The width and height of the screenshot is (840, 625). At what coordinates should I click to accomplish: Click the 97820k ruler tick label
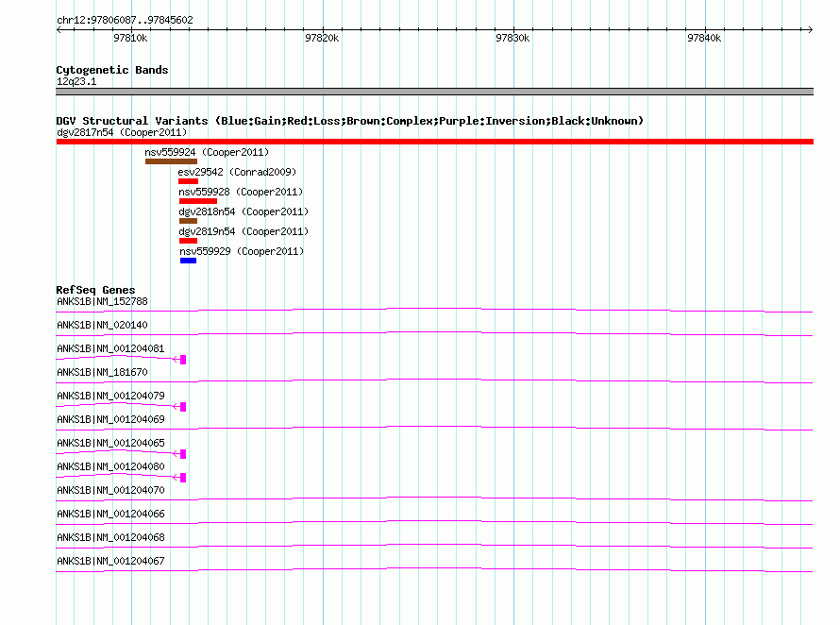coord(322,38)
